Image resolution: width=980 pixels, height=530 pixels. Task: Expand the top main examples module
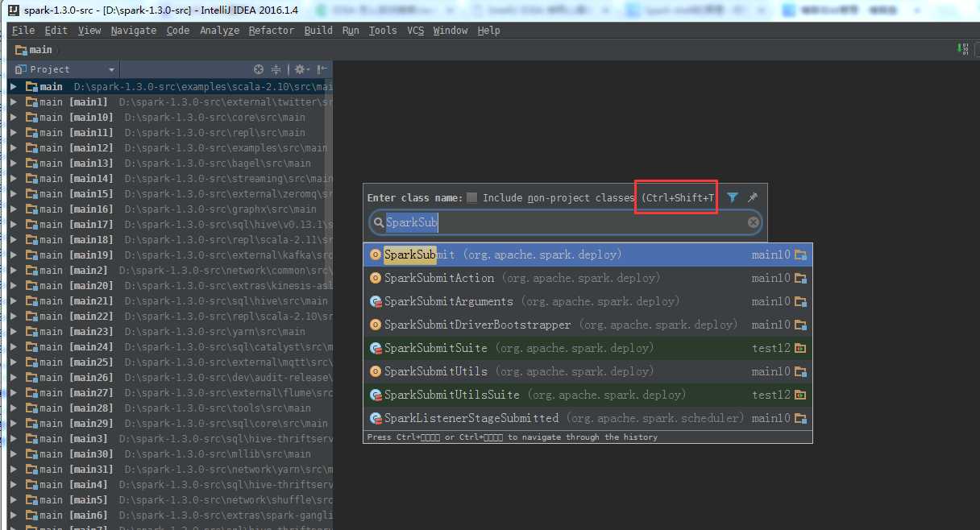(x=14, y=86)
